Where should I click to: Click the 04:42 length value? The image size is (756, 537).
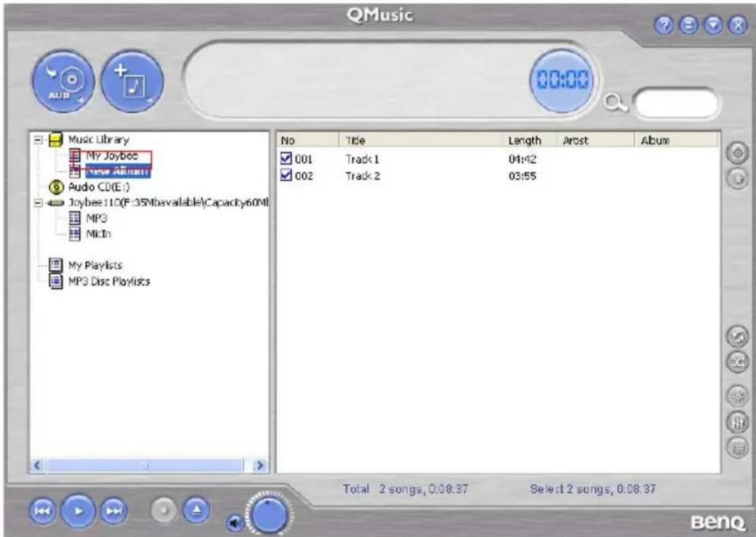coord(522,159)
